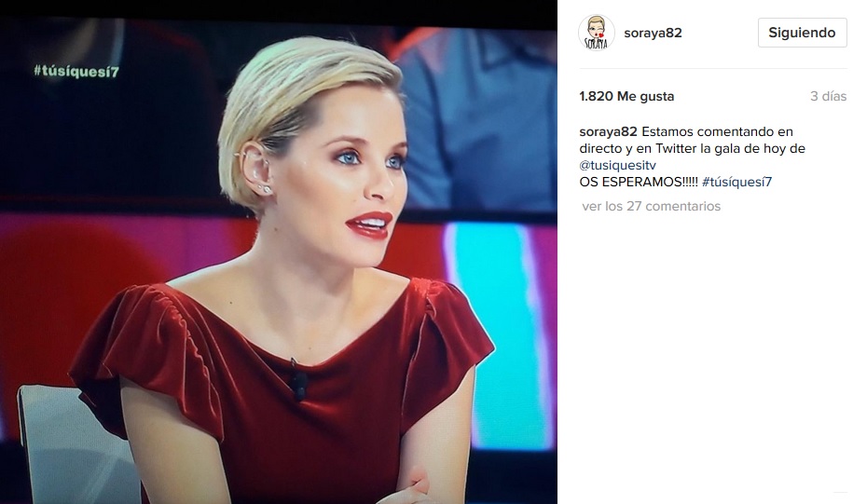Open the post permalink via 3 días
This screenshot has width=853, height=504.
pos(828,96)
